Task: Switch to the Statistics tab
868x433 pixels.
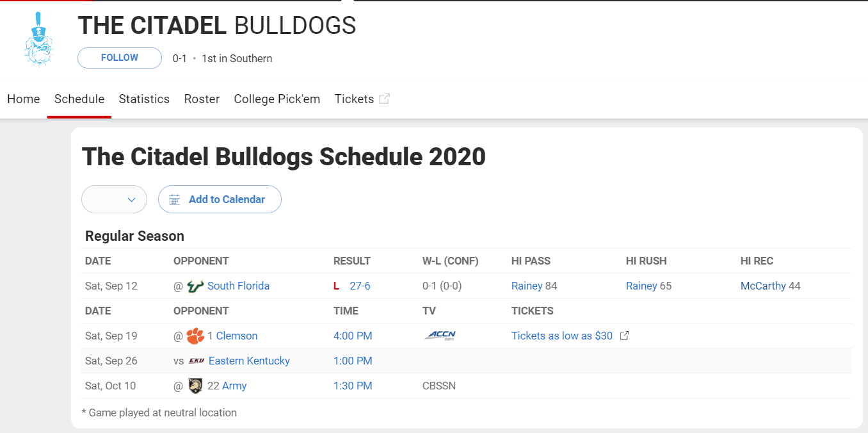Action: (144, 99)
